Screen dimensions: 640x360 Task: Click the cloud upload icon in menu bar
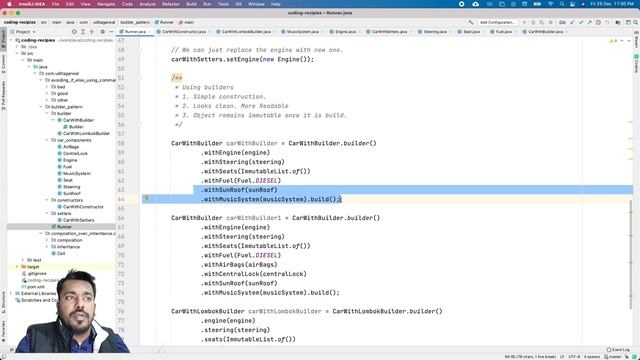(476, 4)
